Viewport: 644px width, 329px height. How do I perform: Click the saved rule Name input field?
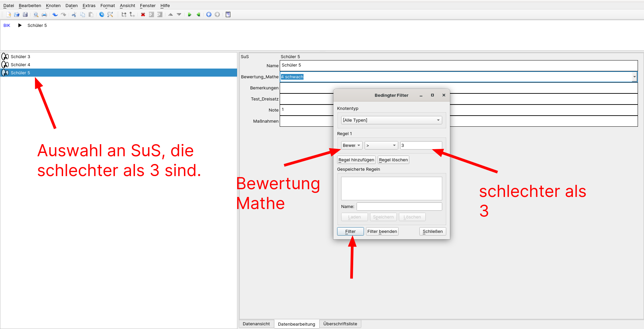coord(399,206)
